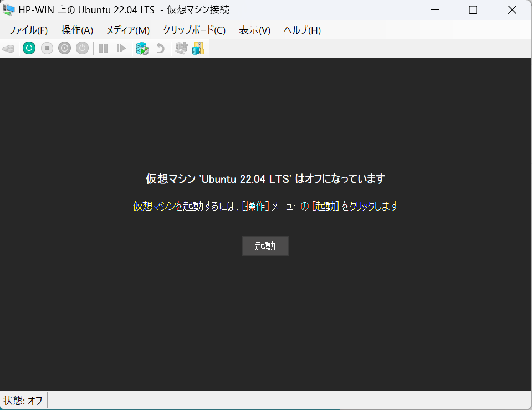Click the Revert checkpoint toolbar icon
Viewport: 532px width, 410px height.
[x=160, y=48]
